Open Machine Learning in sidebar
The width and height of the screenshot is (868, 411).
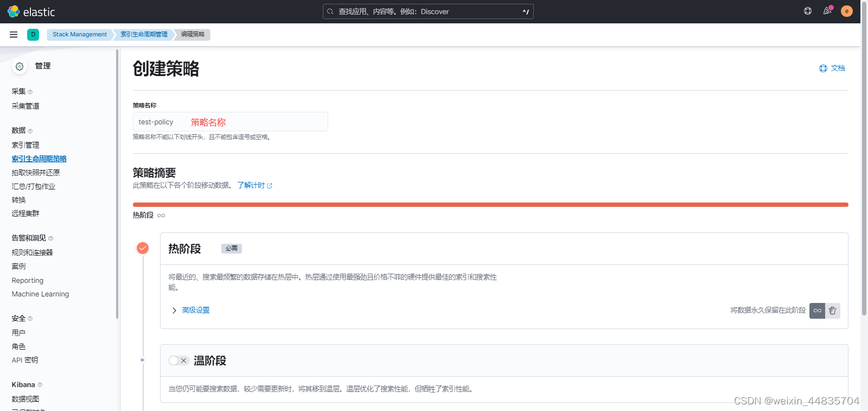click(x=40, y=294)
